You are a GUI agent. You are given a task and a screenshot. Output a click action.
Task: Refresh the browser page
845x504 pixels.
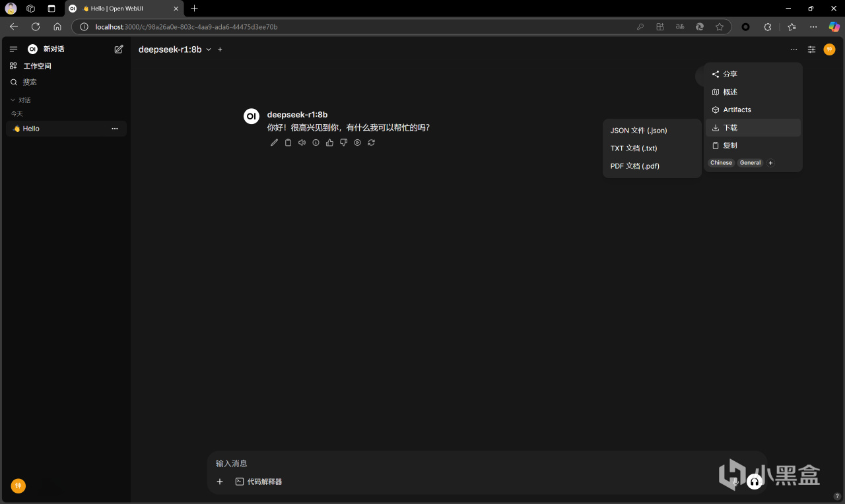click(x=36, y=27)
